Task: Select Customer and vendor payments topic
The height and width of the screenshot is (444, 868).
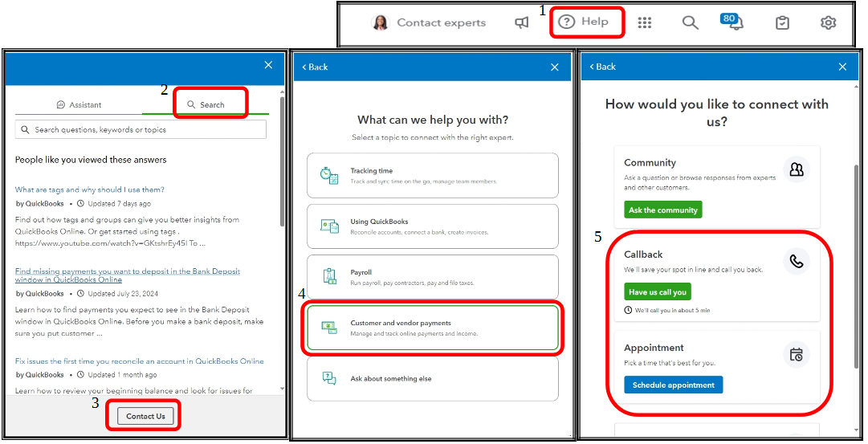Action: pyautogui.click(x=433, y=328)
